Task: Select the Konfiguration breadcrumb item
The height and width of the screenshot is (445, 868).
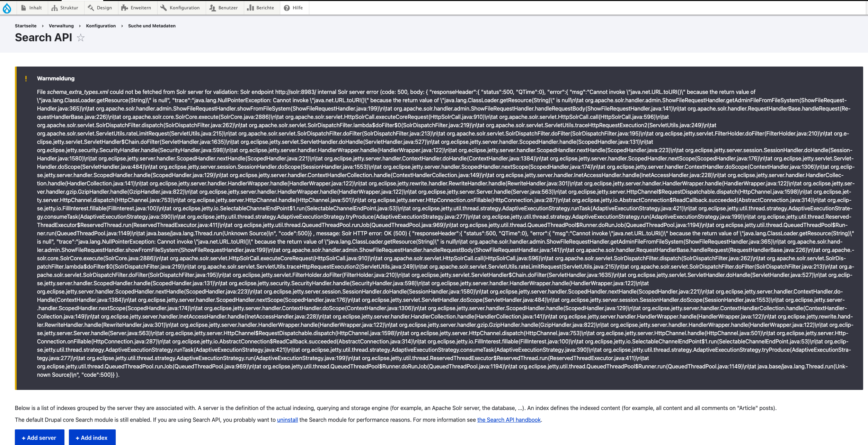Action: coord(100,26)
